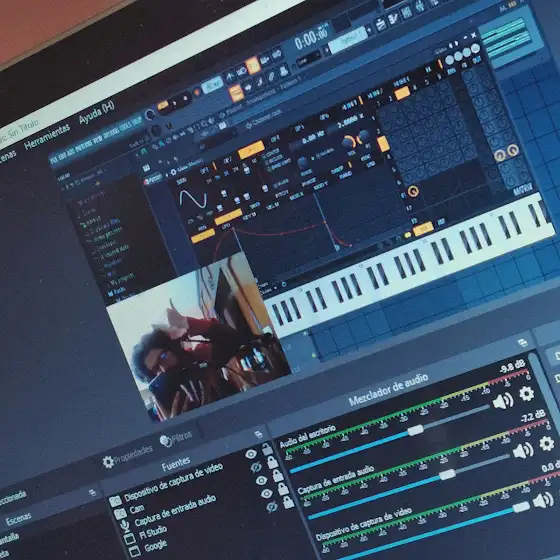560x560 pixels.
Task: Lock the Dispositivo de captura de video source
Action: pos(267,450)
